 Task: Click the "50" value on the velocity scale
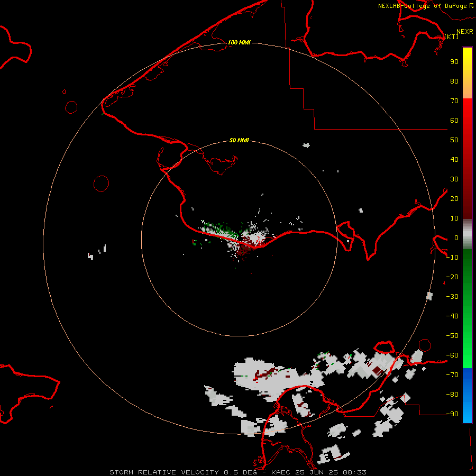(x=454, y=140)
